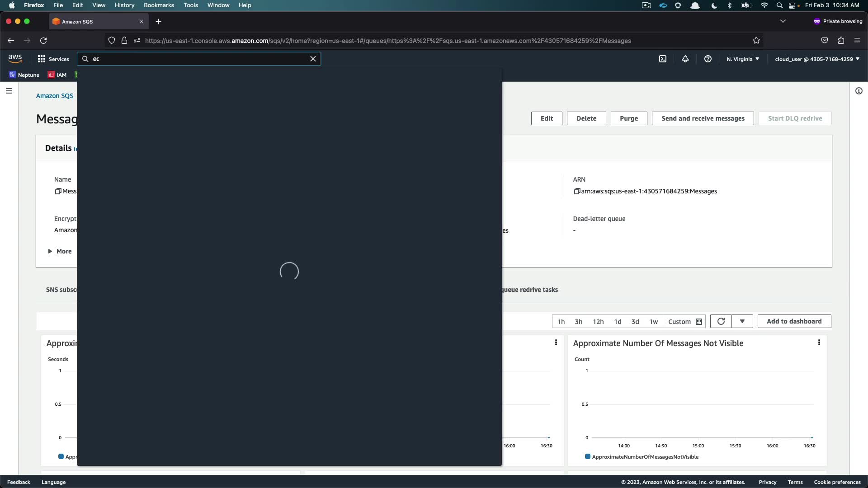
Task: Click Send and receive messages button
Action: point(703,118)
